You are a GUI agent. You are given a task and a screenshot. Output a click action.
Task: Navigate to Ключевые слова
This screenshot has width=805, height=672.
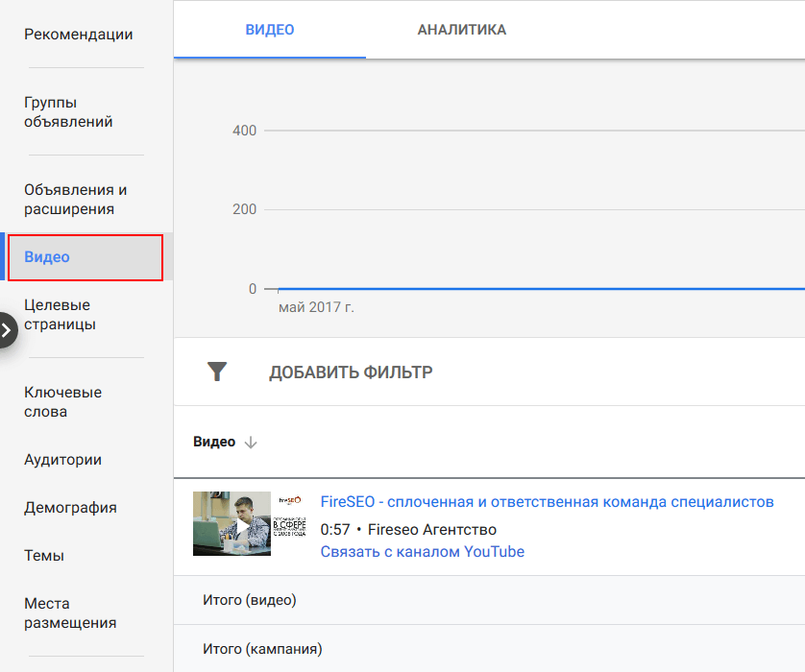tap(62, 402)
